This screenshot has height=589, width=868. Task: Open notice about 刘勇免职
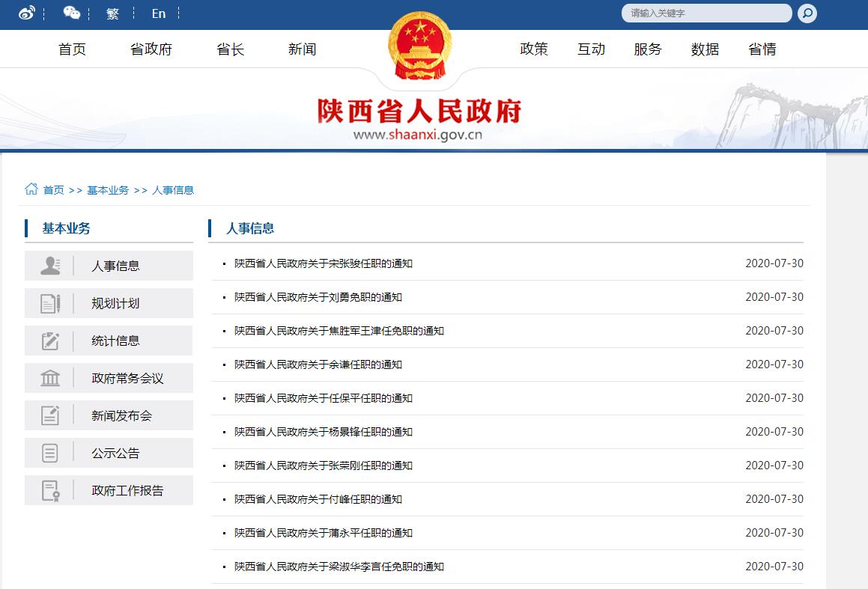click(318, 297)
